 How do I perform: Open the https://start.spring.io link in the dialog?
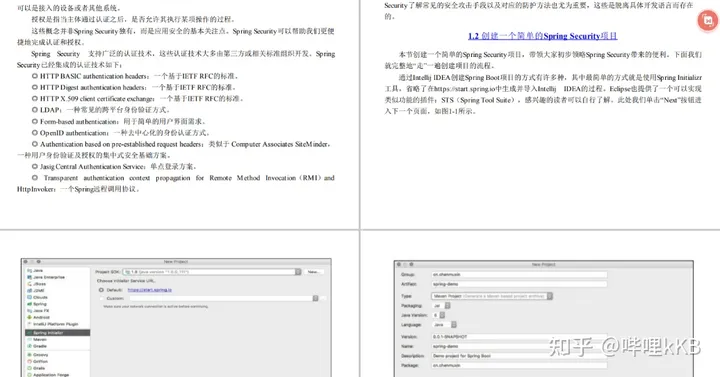click(x=150, y=290)
